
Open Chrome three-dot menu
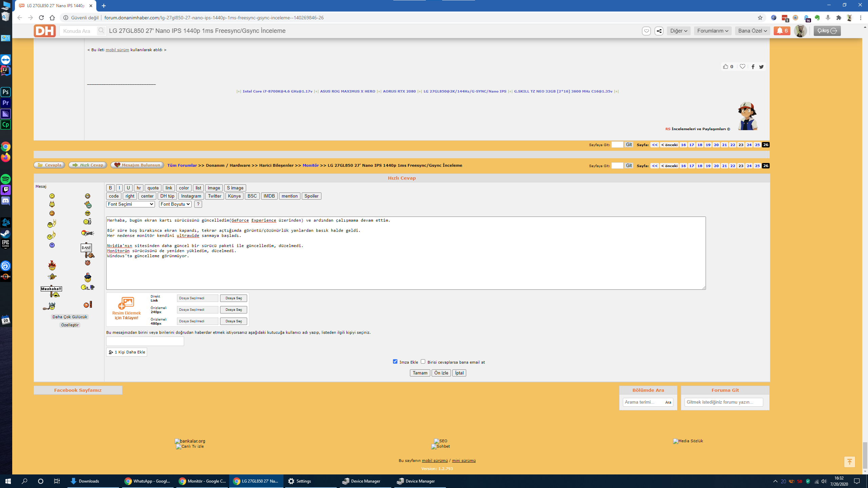click(x=861, y=18)
